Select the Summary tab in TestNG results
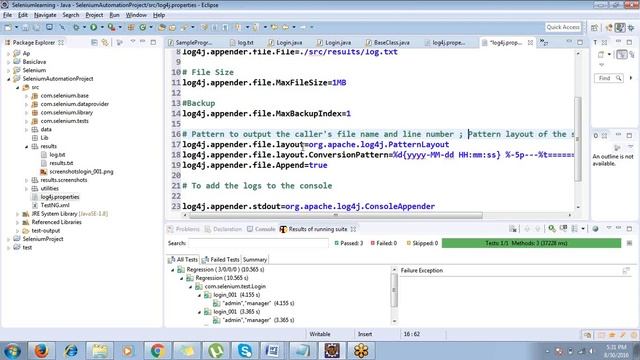The image size is (640, 360). click(255, 260)
